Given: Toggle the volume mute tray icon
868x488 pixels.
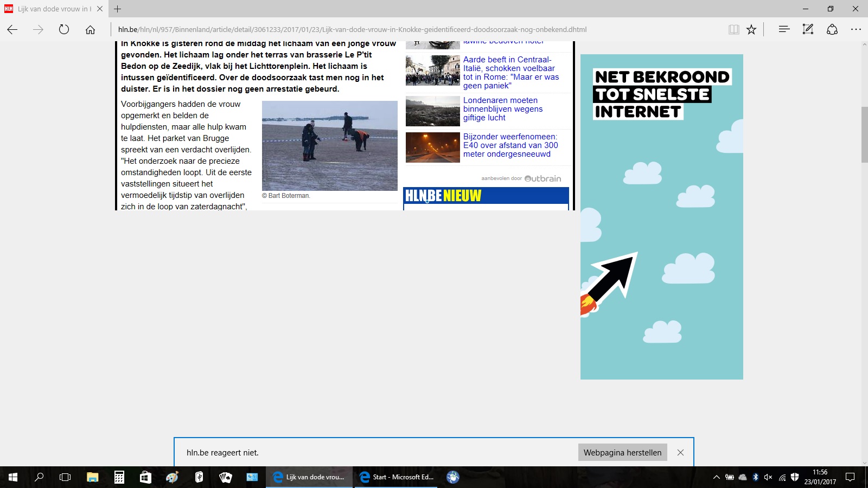Looking at the screenshot, I should point(768,477).
